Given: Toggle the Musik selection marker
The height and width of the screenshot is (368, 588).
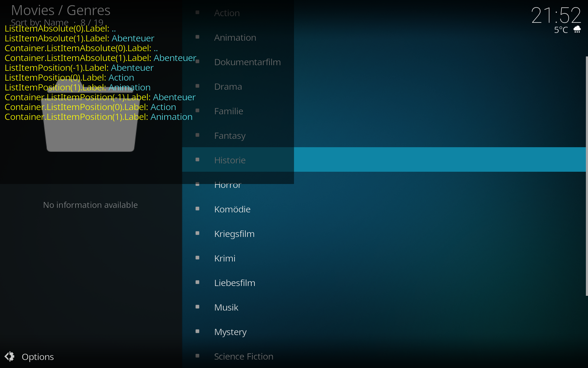Looking at the screenshot, I should point(197,307).
